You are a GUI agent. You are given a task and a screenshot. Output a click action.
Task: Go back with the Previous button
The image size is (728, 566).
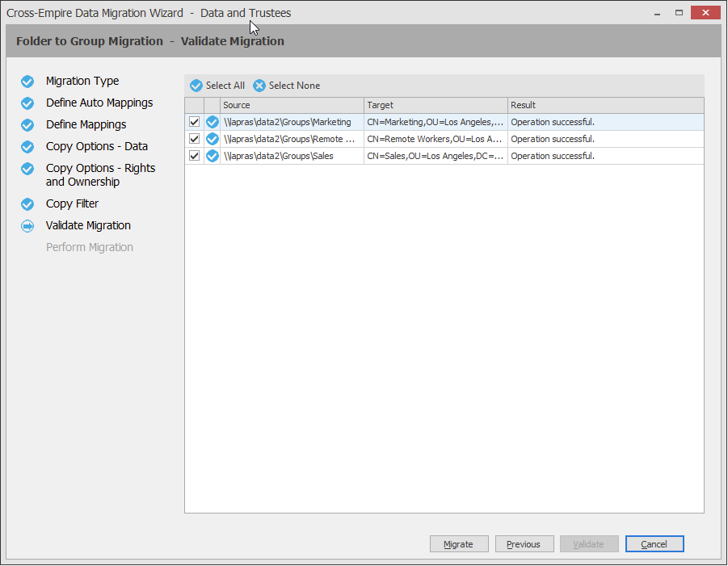pos(524,544)
